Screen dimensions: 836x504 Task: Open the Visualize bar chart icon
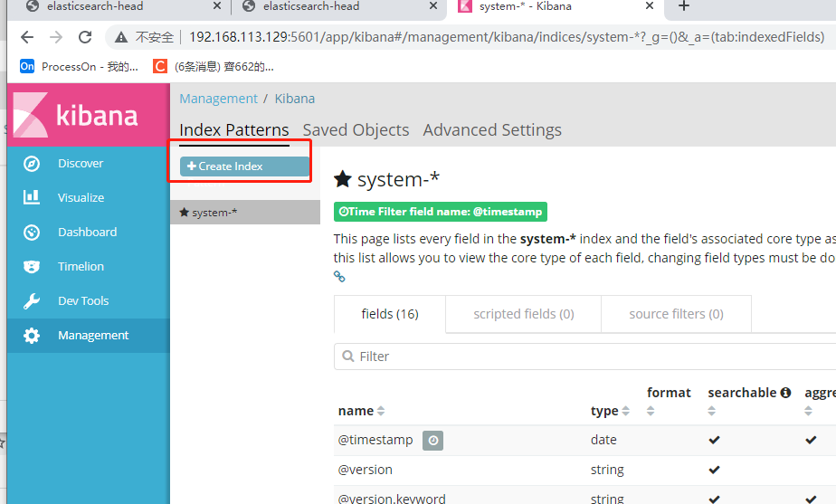point(32,197)
